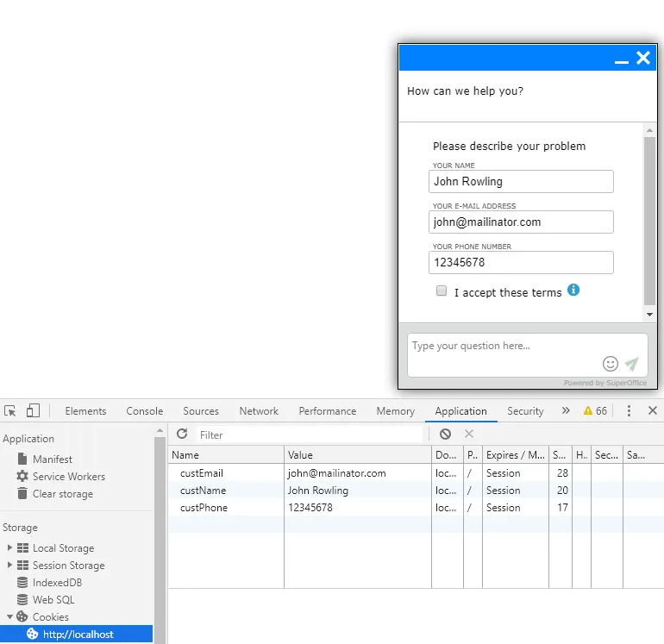Viewport: 664px width, 644px height.
Task: Click the send message paper plane icon
Action: (x=632, y=364)
